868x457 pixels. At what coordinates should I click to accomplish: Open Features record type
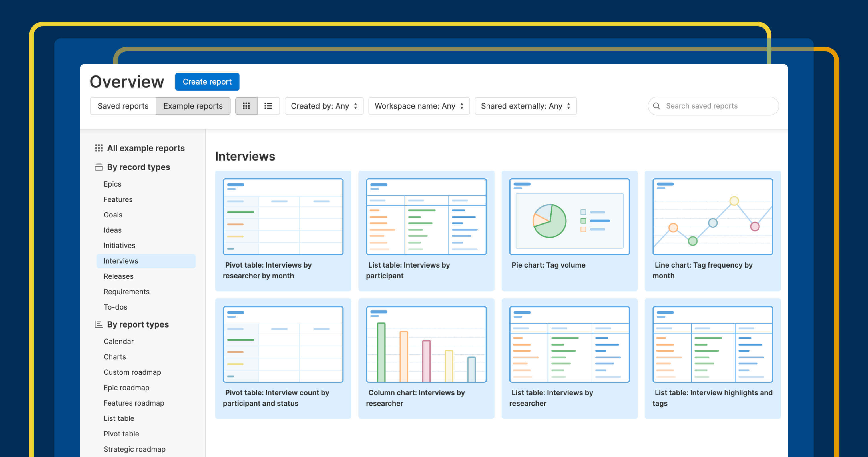pyautogui.click(x=118, y=199)
